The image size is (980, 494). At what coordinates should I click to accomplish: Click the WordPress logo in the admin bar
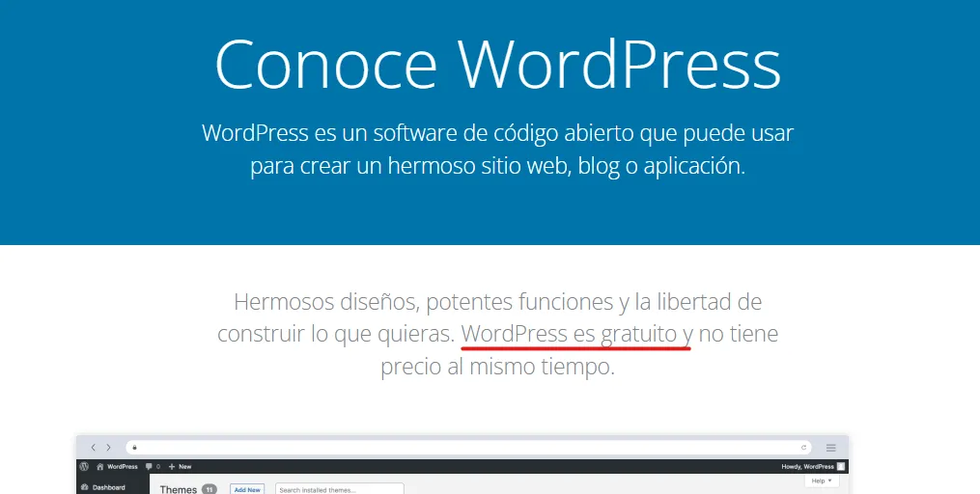[x=84, y=467]
